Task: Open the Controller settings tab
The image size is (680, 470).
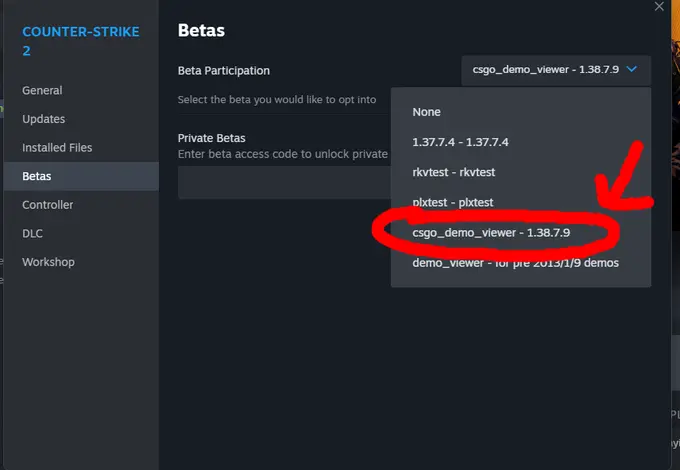Action: click(48, 205)
